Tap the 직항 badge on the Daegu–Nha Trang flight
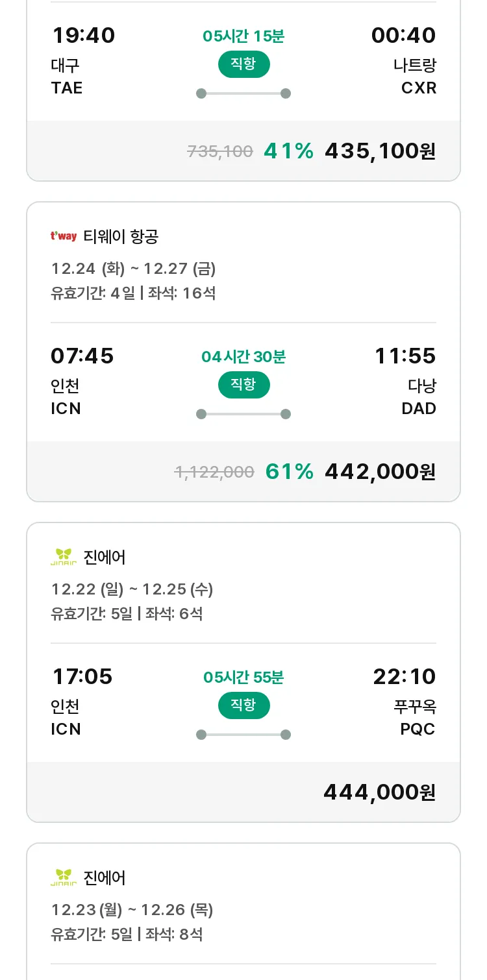487x980 pixels. 243,64
